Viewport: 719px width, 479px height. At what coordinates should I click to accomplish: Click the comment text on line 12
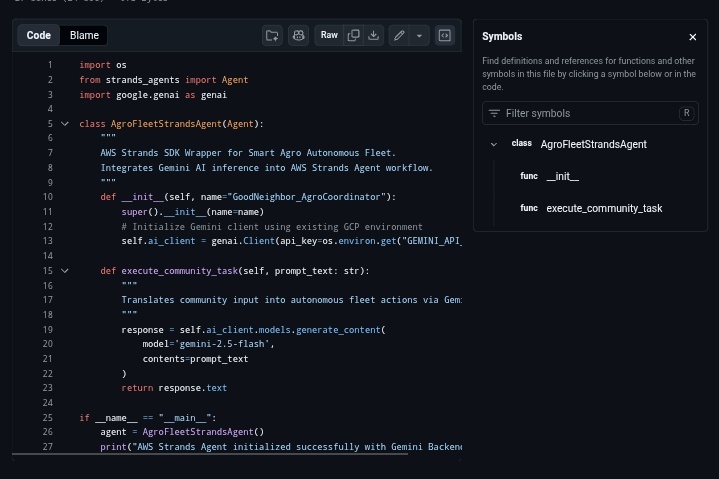point(272,227)
